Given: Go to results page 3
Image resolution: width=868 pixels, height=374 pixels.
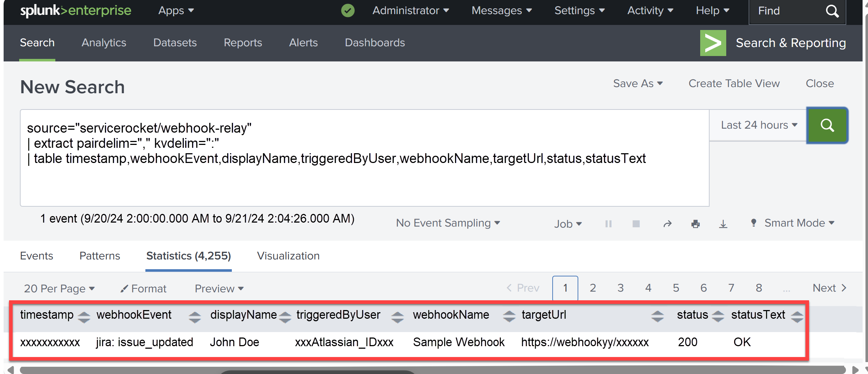Looking at the screenshot, I should pos(621,288).
